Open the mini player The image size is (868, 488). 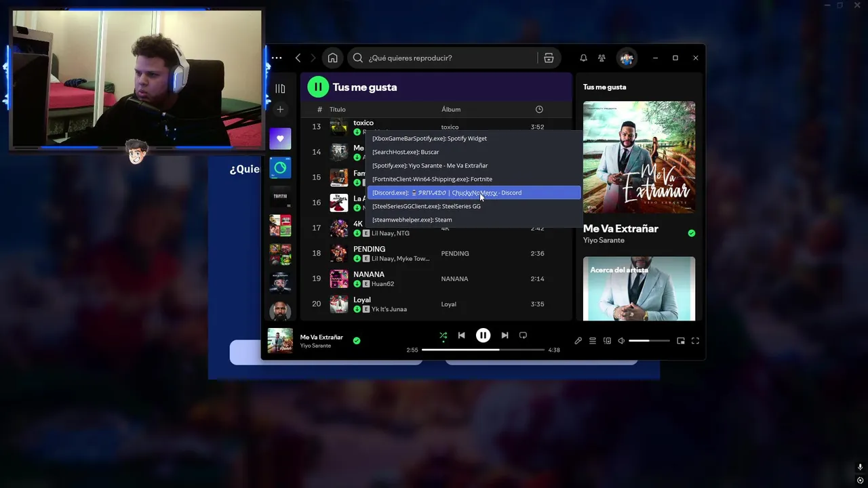[x=681, y=341]
